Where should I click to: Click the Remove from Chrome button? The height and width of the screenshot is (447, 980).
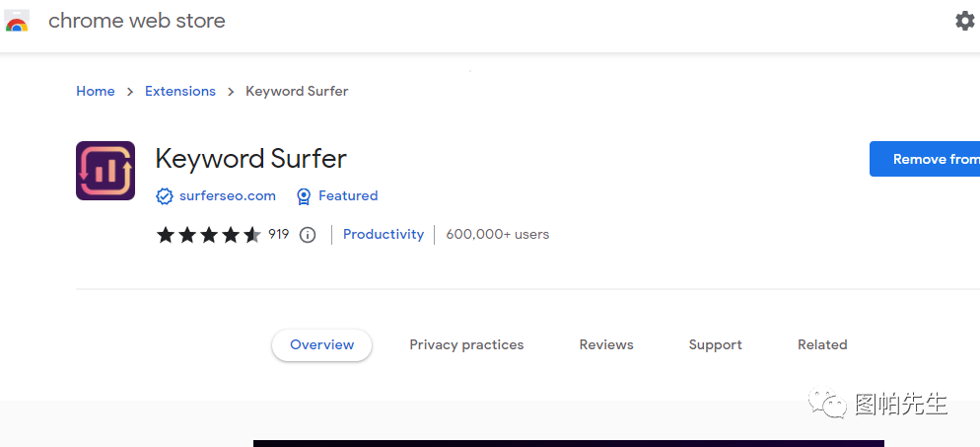pyautogui.click(x=925, y=159)
